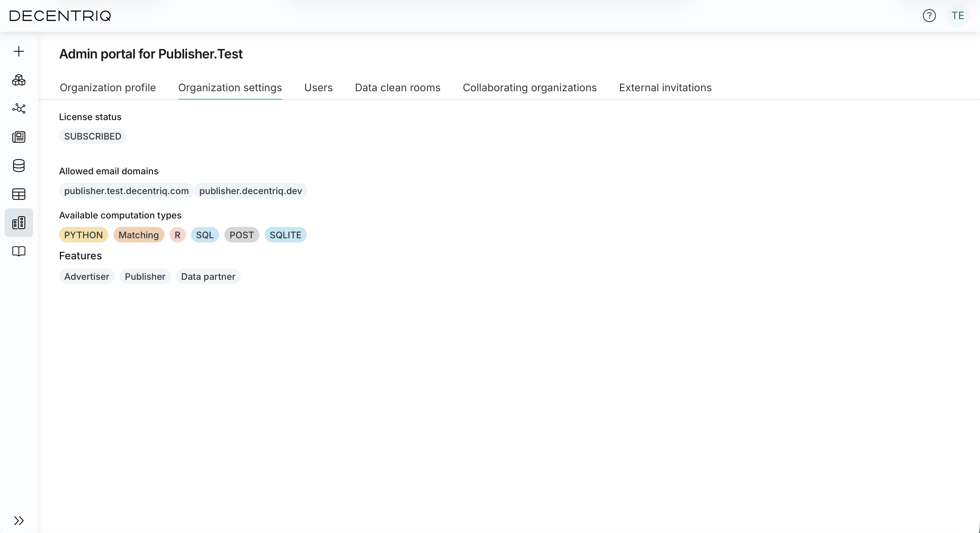The image size is (980, 533).
Task: Open the table grid sidebar icon
Action: click(18, 194)
